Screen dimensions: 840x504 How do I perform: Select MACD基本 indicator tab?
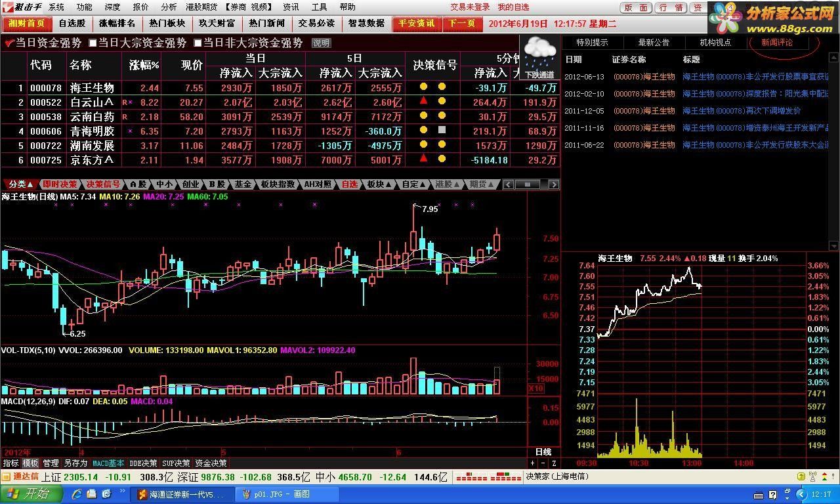pos(108,463)
